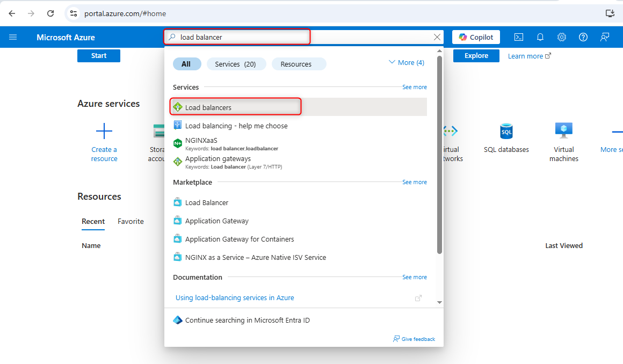Click the install app icon in address bar
Image resolution: width=623 pixels, height=364 pixels.
pyautogui.click(x=610, y=13)
